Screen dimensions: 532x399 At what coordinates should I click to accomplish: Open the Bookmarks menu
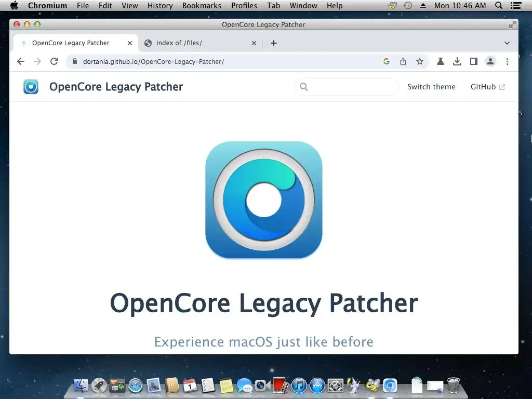202,5
